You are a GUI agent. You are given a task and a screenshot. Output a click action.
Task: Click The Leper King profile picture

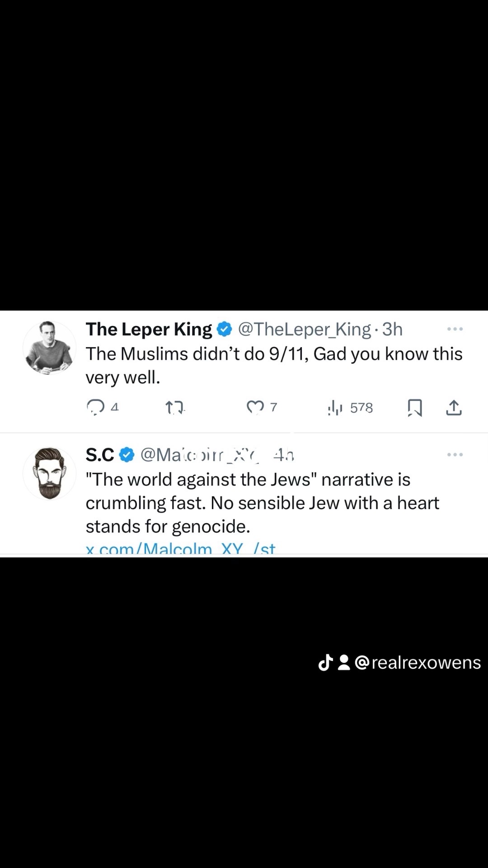pos(50,348)
